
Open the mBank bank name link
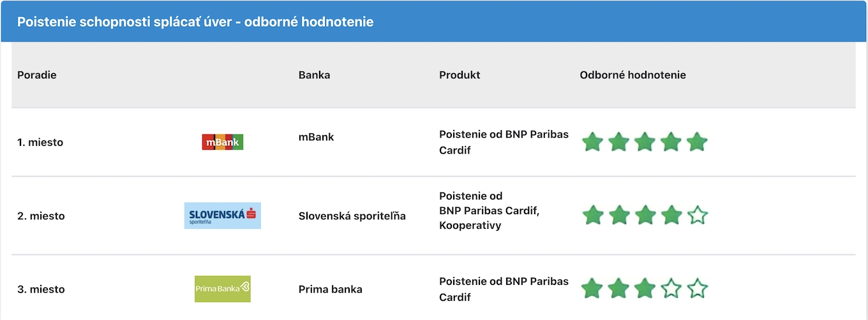tap(317, 137)
